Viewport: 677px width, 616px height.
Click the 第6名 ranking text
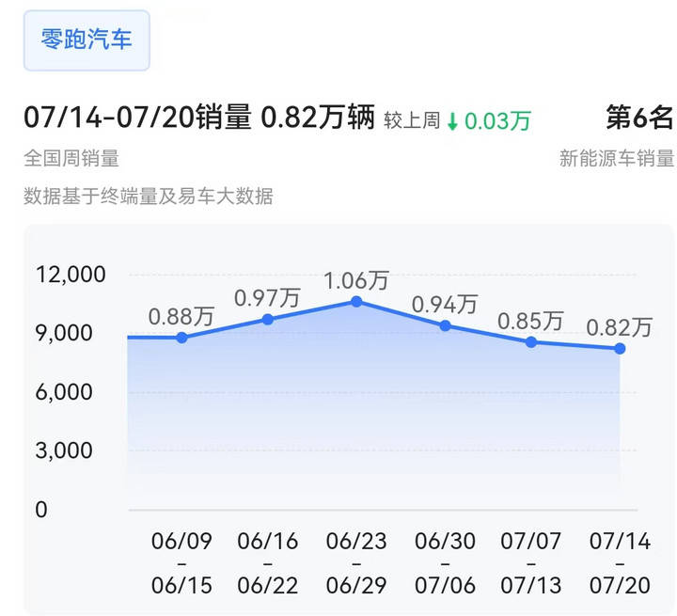tap(639, 118)
